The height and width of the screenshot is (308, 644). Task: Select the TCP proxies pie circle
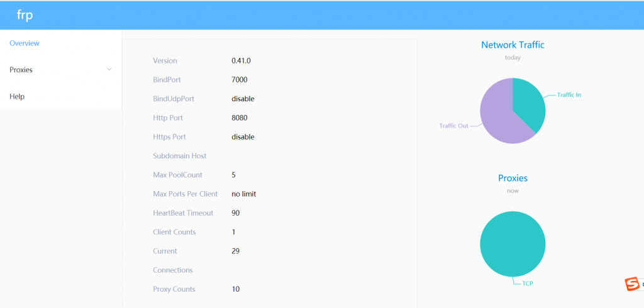coord(513,244)
